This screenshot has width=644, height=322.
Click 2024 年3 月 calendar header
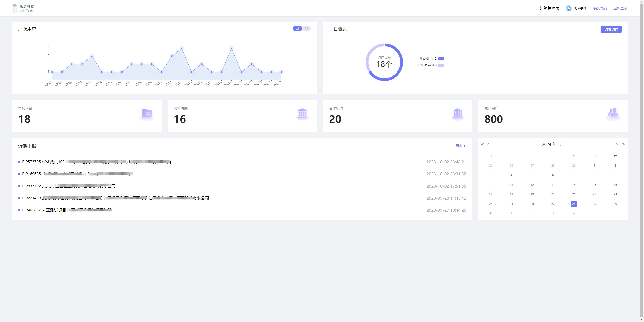(x=553, y=144)
